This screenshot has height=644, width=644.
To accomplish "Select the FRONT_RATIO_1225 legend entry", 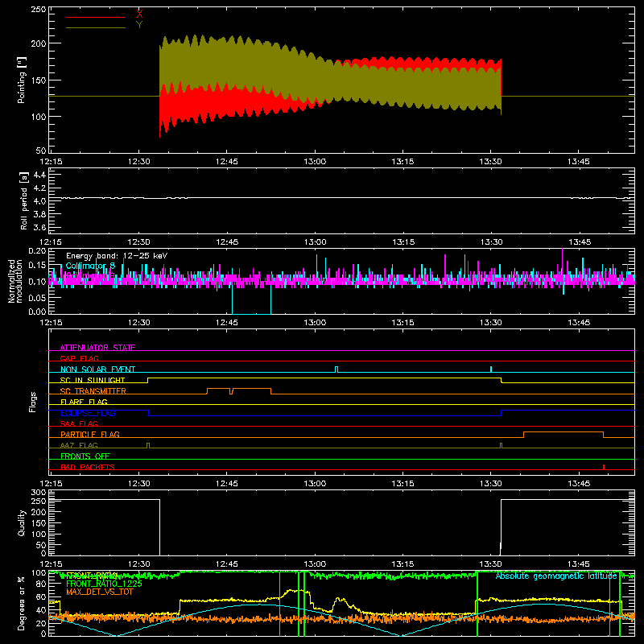I will [104, 584].
